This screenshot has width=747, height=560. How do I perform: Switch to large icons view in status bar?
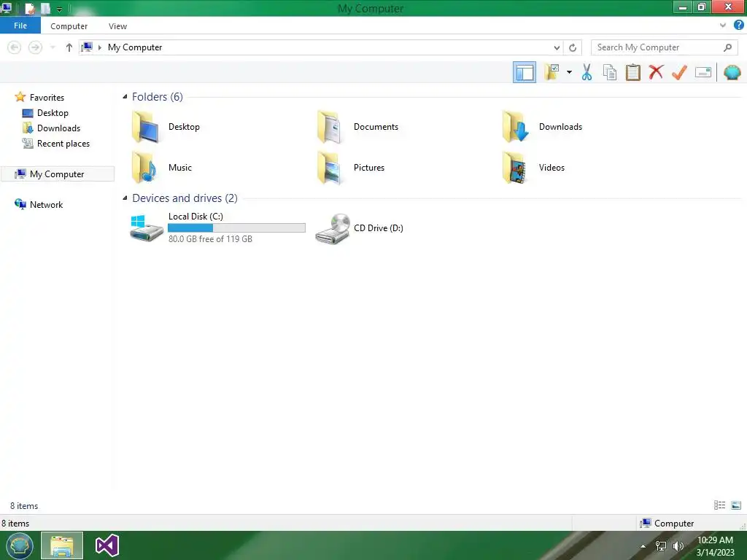(x=736, y=505)
